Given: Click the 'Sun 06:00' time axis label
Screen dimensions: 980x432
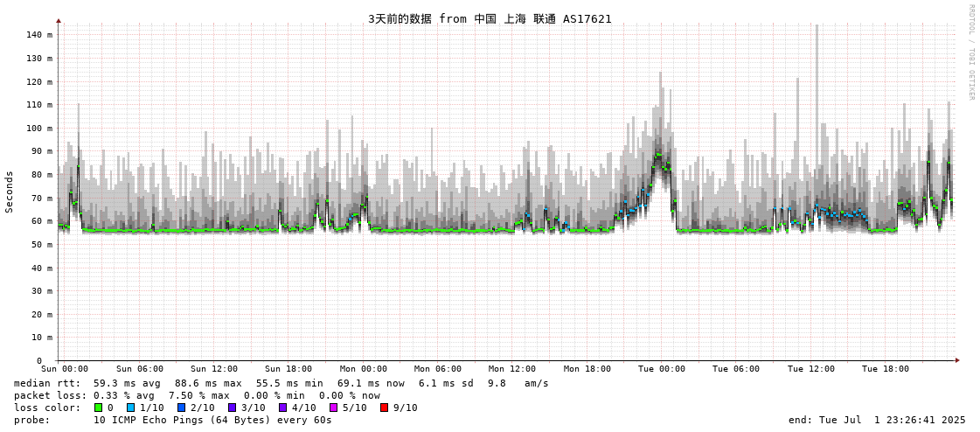Looking at the screenshot, I should click(x=139, y=369).
